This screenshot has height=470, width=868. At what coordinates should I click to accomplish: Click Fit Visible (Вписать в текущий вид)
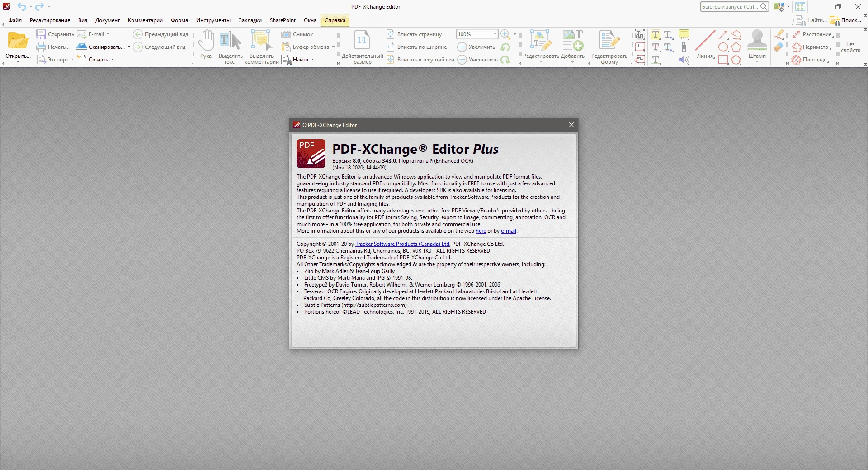point(420,60)
